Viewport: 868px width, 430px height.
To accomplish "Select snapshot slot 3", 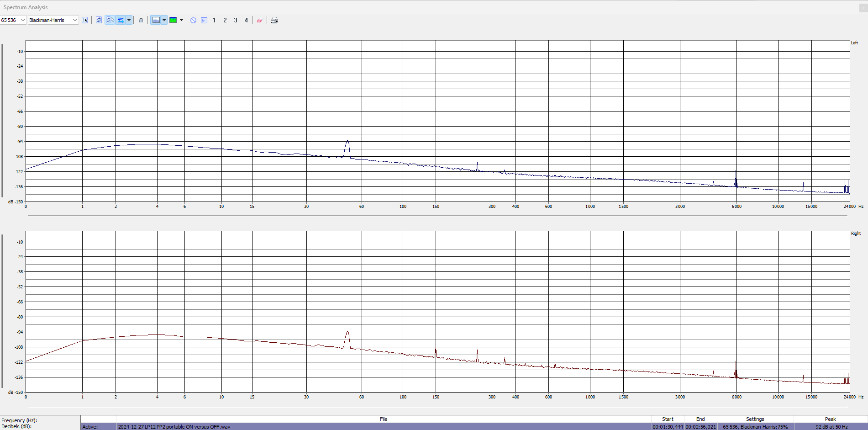I will 236,20.
